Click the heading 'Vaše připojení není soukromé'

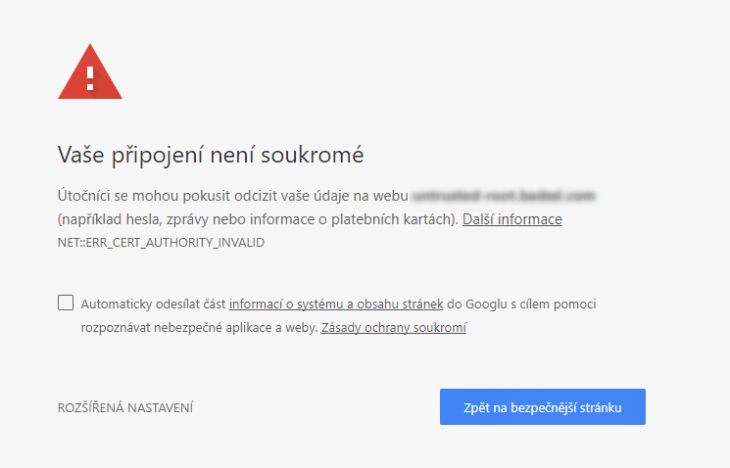click(x=210, y=155)
